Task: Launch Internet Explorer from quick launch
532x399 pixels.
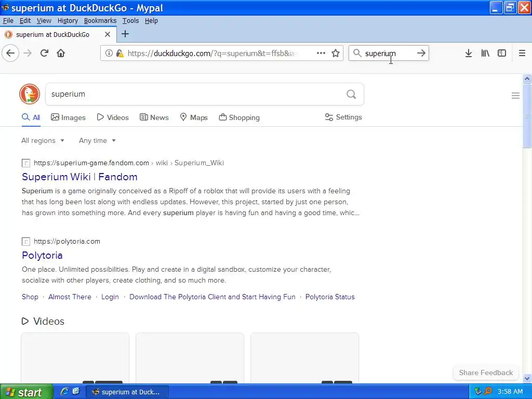Action: (64, 392)
